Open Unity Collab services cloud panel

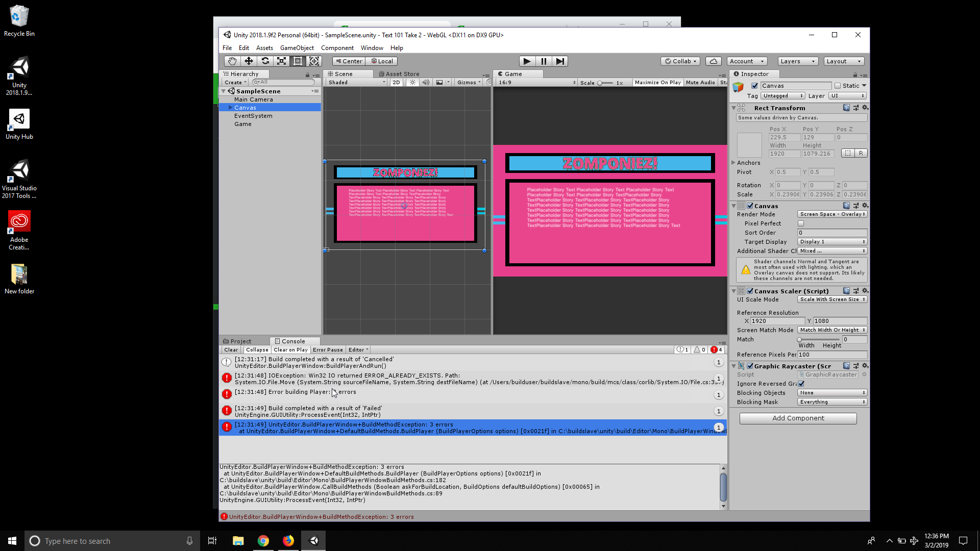click(x=713, y=61)
